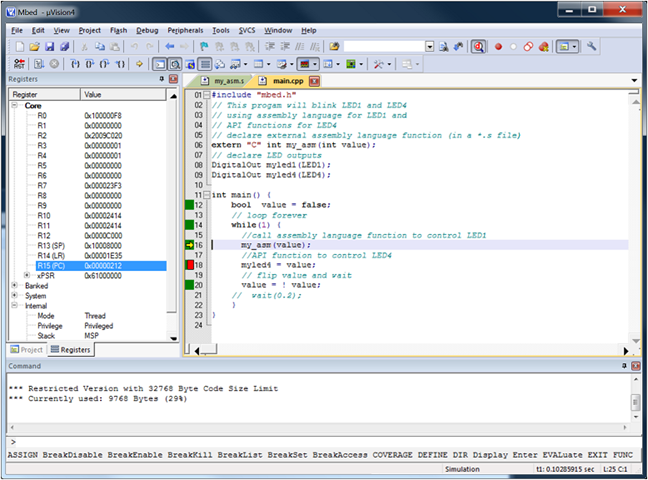Run the program icon
This screenshot has width=648, height=480.
[39, 64]
